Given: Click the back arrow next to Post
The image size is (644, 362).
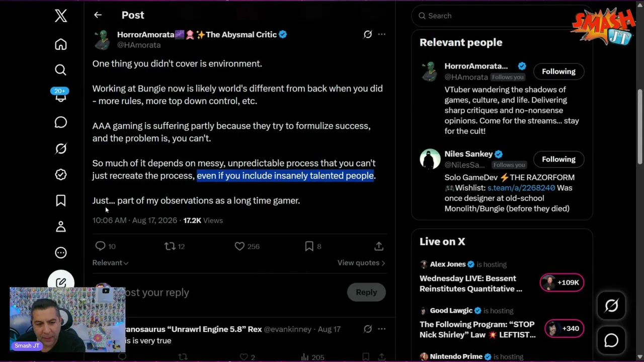Looking at the screenshot, I should (98, 15).
